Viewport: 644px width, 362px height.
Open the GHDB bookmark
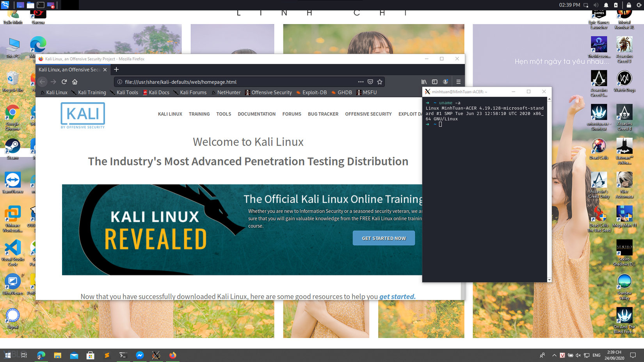pos(342,92)
